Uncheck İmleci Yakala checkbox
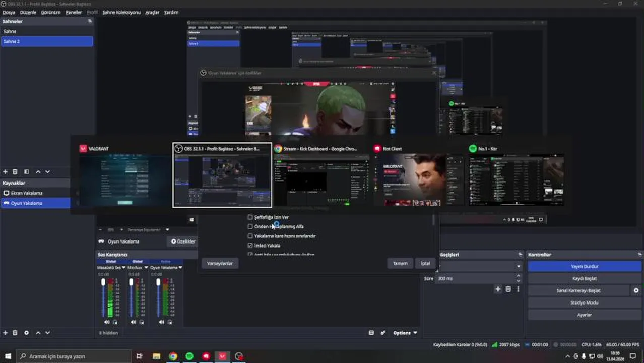This screenshot has width=644, height=363. [x=250, y=246]
